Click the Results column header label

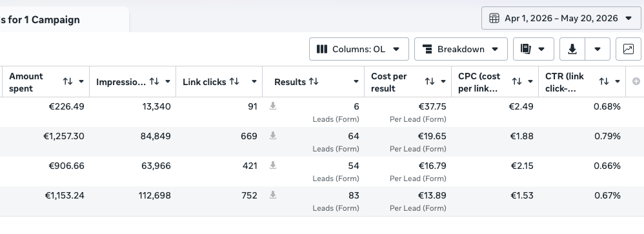click(x=290, y=82)
